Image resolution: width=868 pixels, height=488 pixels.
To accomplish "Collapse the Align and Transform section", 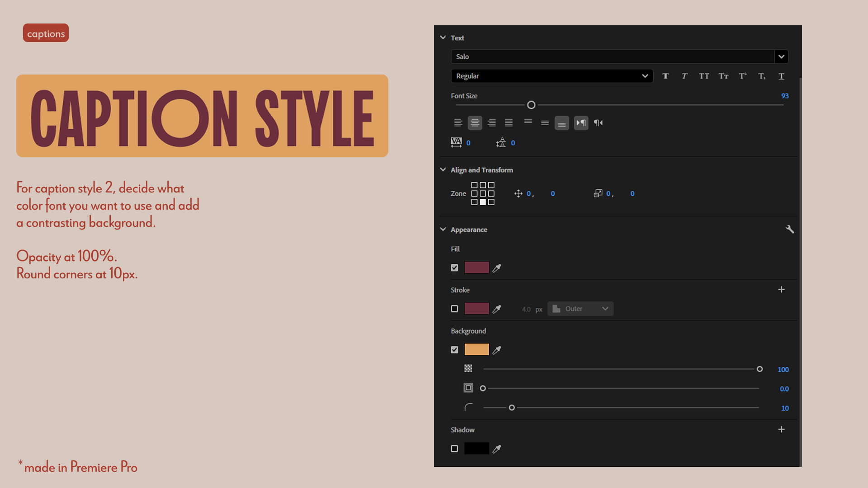I will tap(443, 169).
